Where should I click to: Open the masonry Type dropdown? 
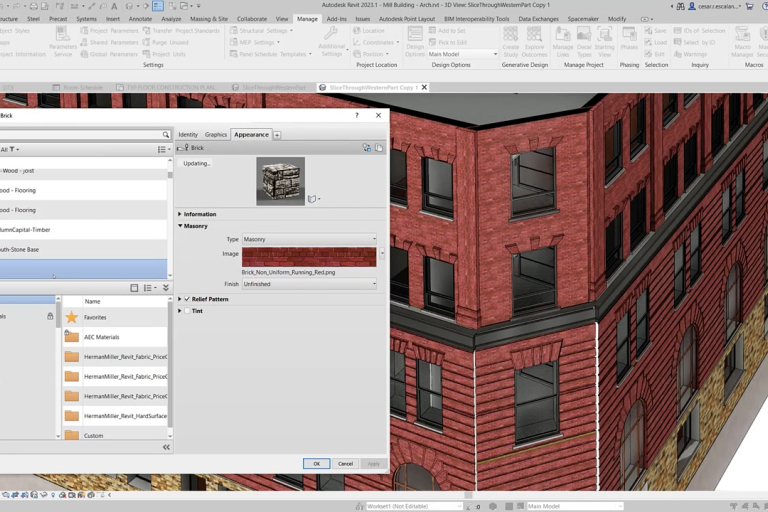point(309,239)
